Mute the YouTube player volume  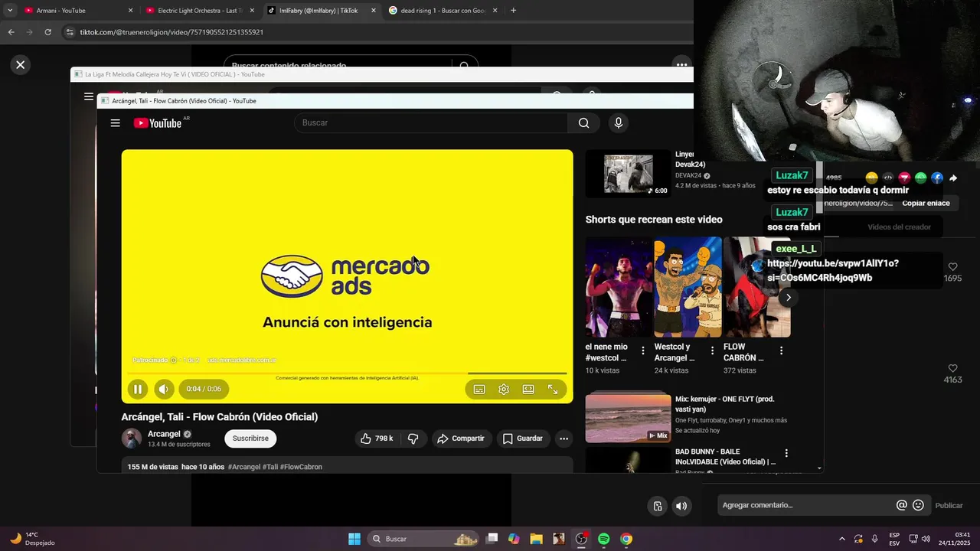coord(164,390)
